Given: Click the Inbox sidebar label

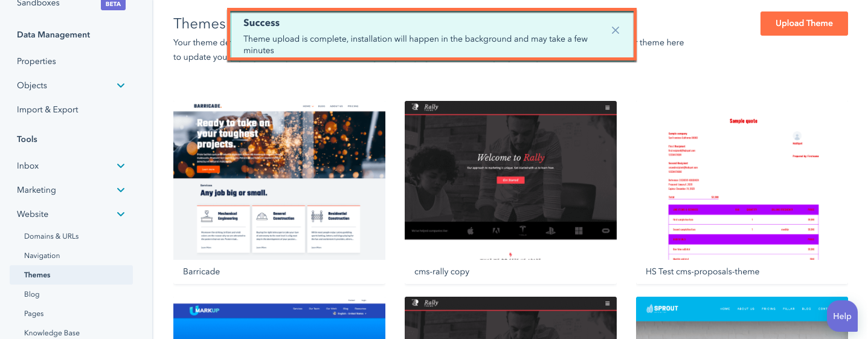Looking at the screenshot, I should point(28,166).
